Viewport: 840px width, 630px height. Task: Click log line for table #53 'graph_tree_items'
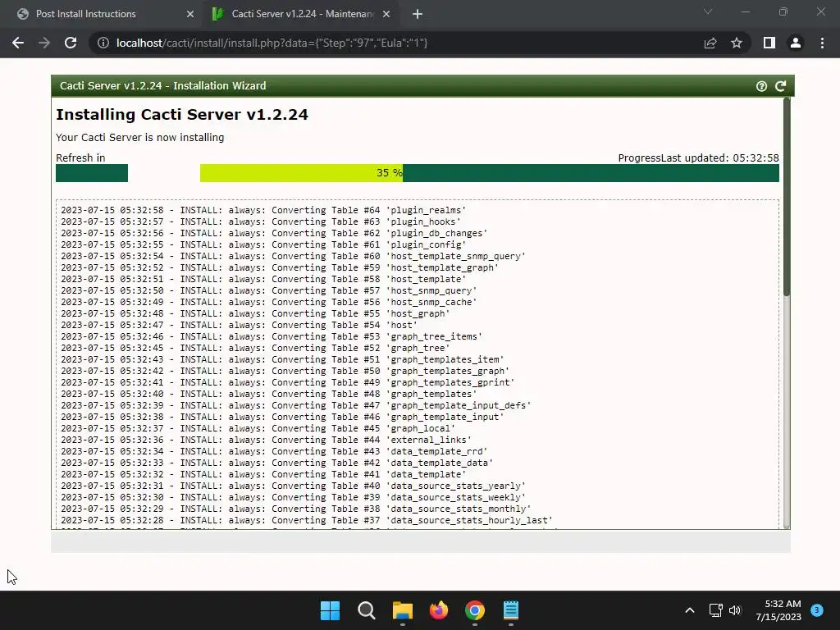(x=271, y=337)
